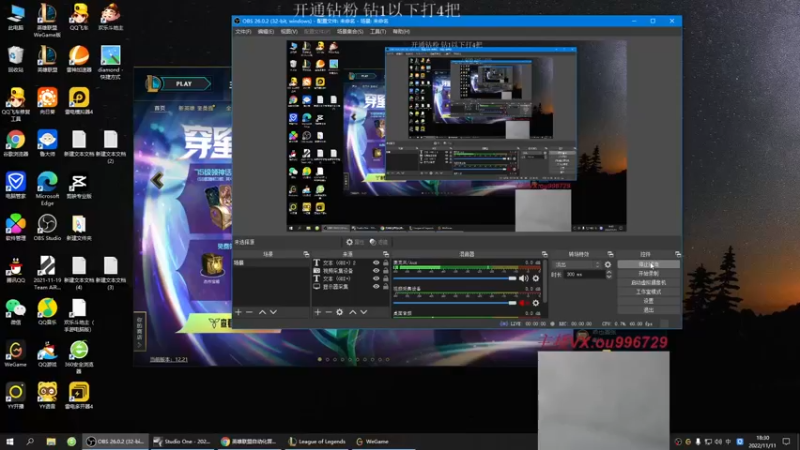
Task: Click the 开始录制 start recording button
Action: (648, 274)
